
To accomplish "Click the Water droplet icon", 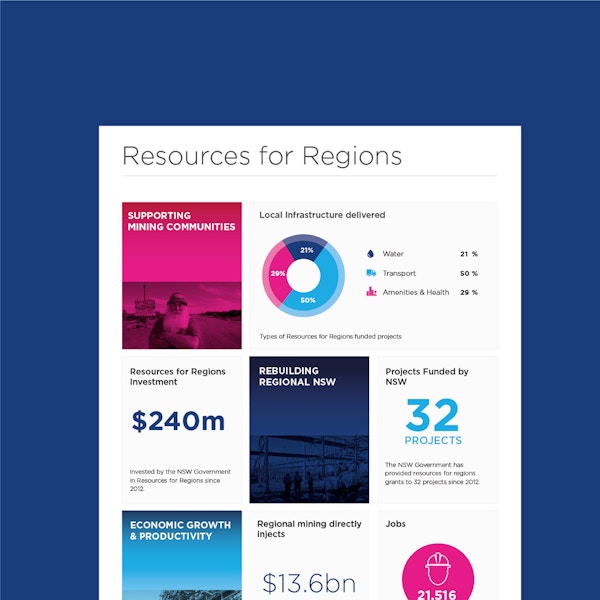I will pyautogui.click(x=370, y=254).
